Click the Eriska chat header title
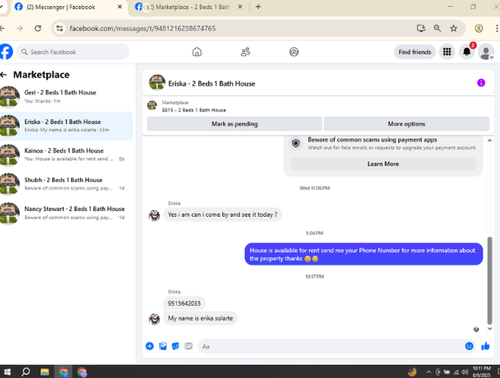The width and height of the screenshot is (500, 378). (211, 83)
